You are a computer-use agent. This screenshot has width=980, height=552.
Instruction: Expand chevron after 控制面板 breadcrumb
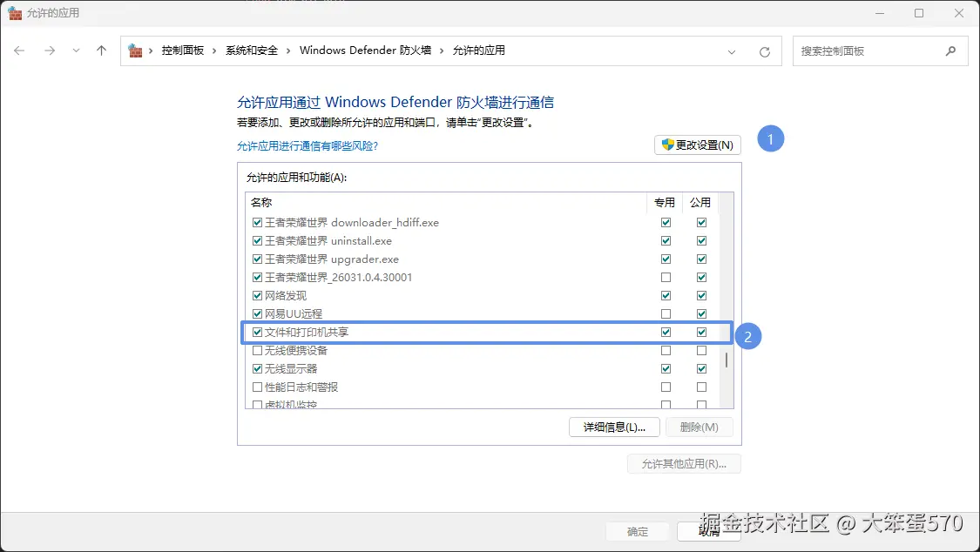coord(214,50)
